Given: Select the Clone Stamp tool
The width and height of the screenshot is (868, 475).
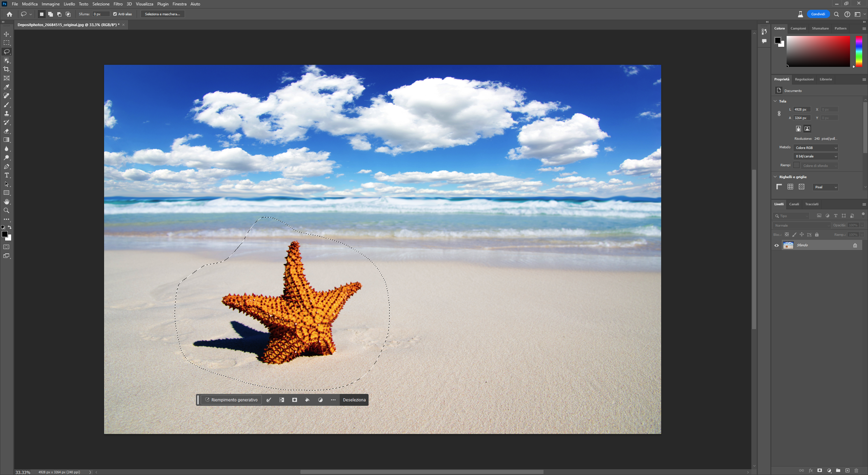Looking at the screenshot, I should pos(6,114).
